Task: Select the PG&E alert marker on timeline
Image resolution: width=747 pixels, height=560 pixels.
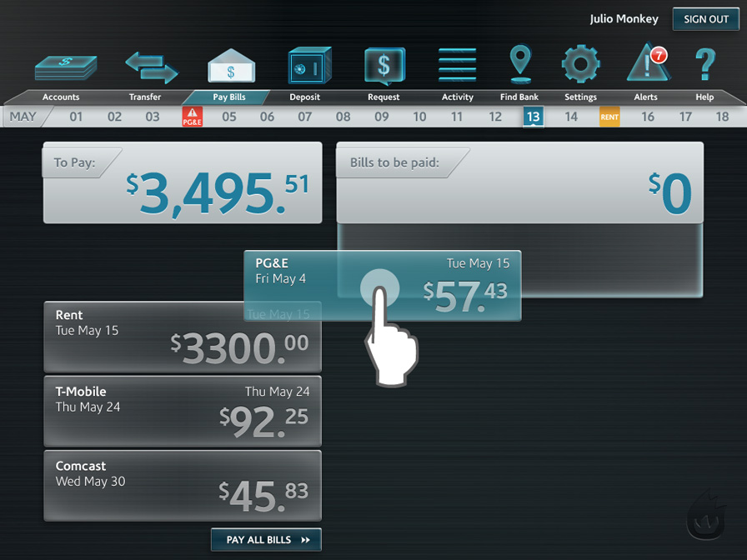Action: [193, 117]
